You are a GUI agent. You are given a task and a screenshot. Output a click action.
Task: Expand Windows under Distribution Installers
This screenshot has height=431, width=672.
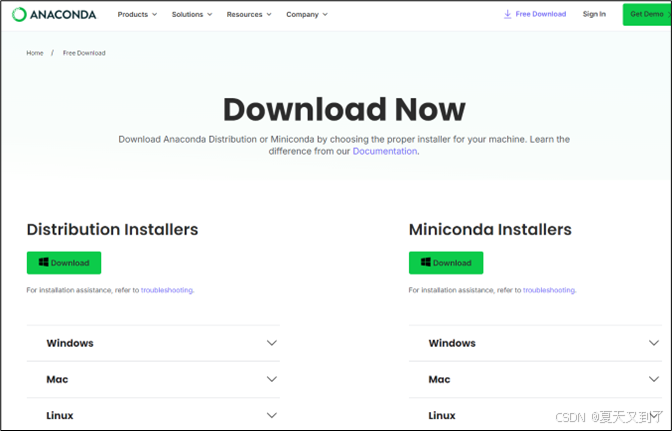coord(153,343)
